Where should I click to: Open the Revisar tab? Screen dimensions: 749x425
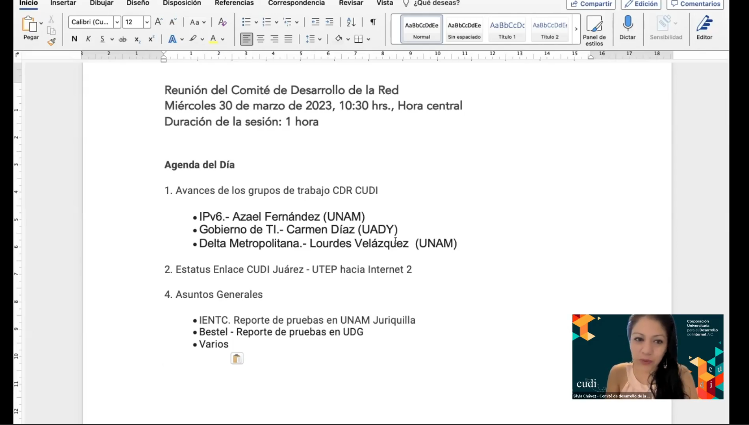click(x=351, y=3)
